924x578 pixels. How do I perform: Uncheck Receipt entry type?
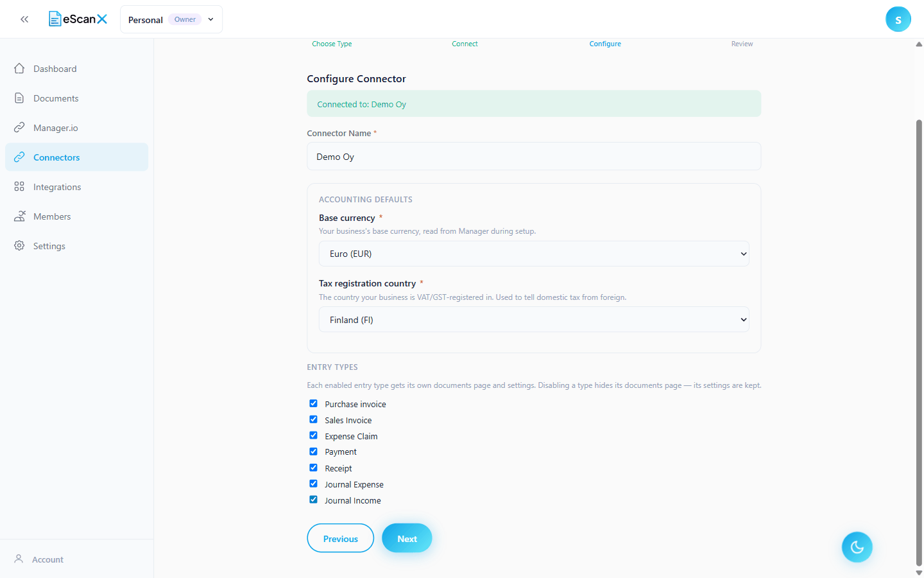pyautogui.click(x=313, y=468)
